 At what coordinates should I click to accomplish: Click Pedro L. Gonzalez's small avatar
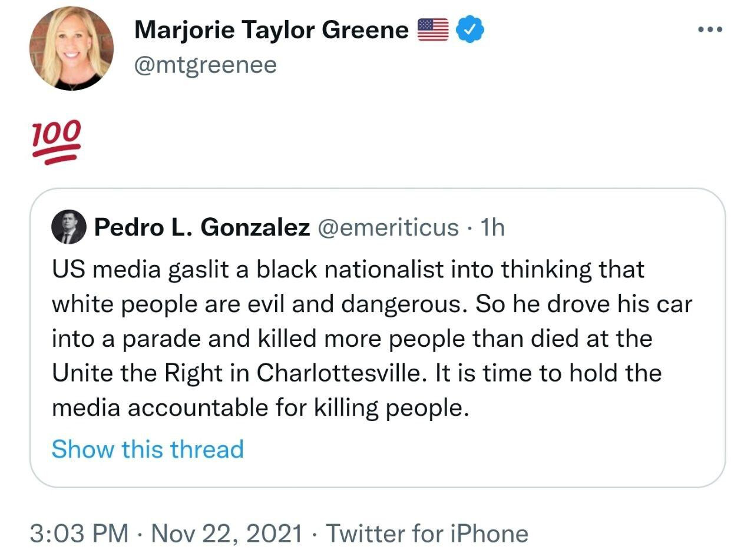pos(69,227)
